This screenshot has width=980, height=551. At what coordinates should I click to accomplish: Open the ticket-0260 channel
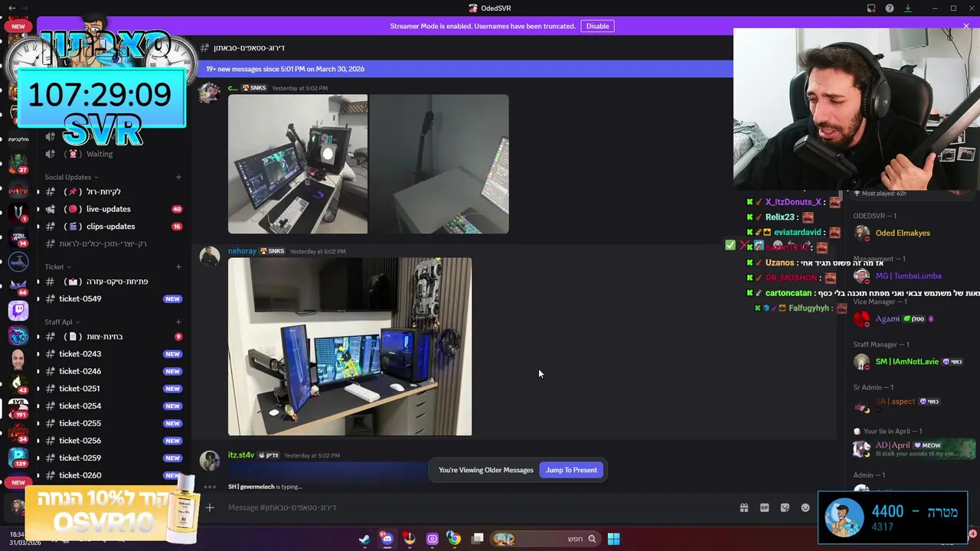pyautogui.click(x=113, y=475)
